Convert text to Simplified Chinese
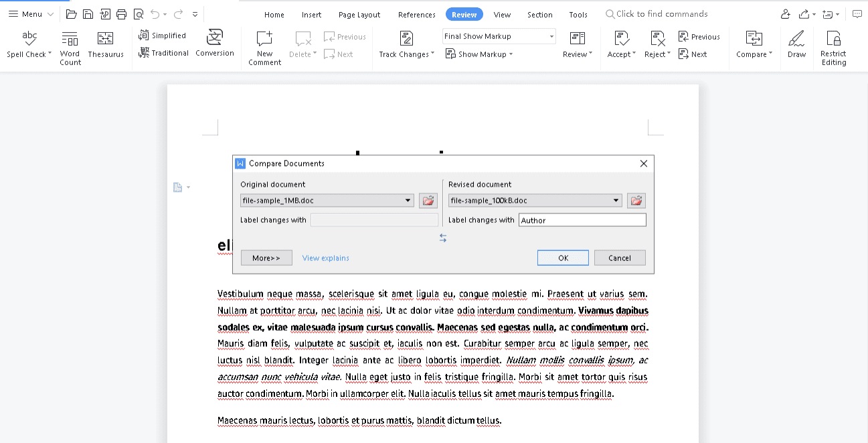The height and width of the screenshot is (443, 868). (x=163, y=35)
